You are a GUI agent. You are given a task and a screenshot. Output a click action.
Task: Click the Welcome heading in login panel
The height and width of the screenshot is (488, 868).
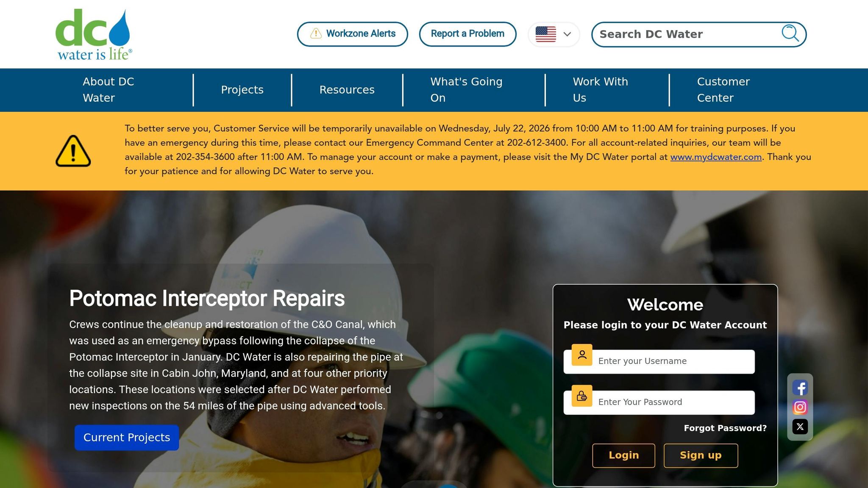point(665,305)
